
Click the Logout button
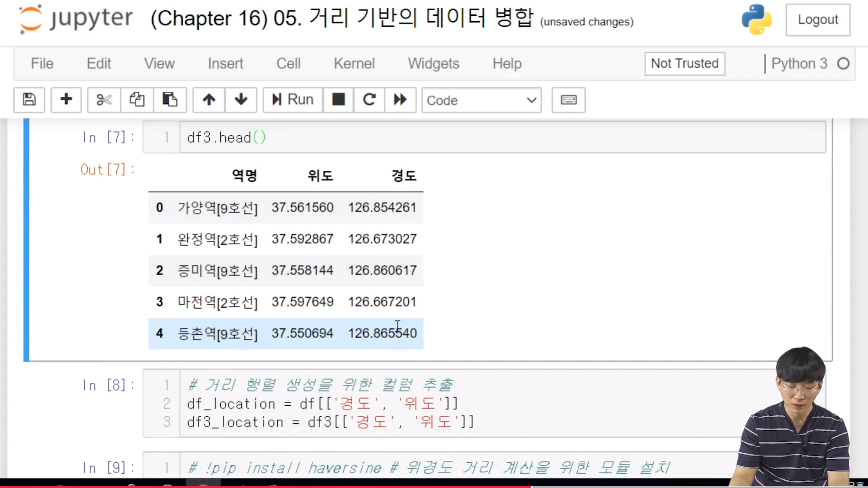tap(817, 20)
